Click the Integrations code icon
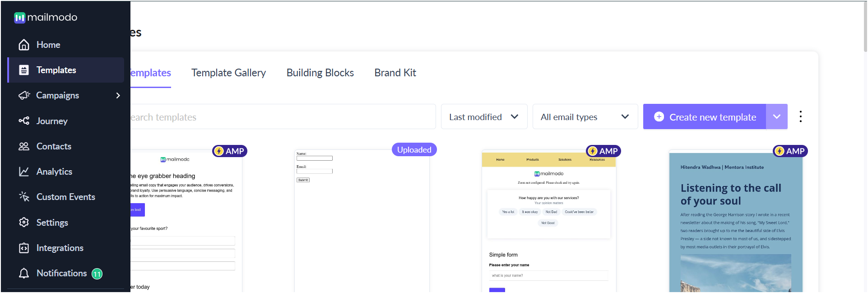Screen dimensions: 868x293 (x=24, y=248)
